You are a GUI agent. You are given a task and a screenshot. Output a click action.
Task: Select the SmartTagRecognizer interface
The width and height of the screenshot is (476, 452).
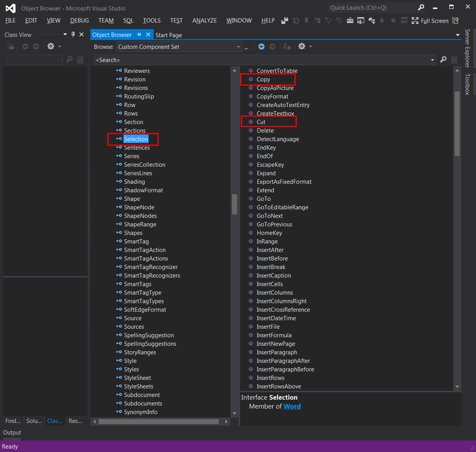tap(151, 267)
